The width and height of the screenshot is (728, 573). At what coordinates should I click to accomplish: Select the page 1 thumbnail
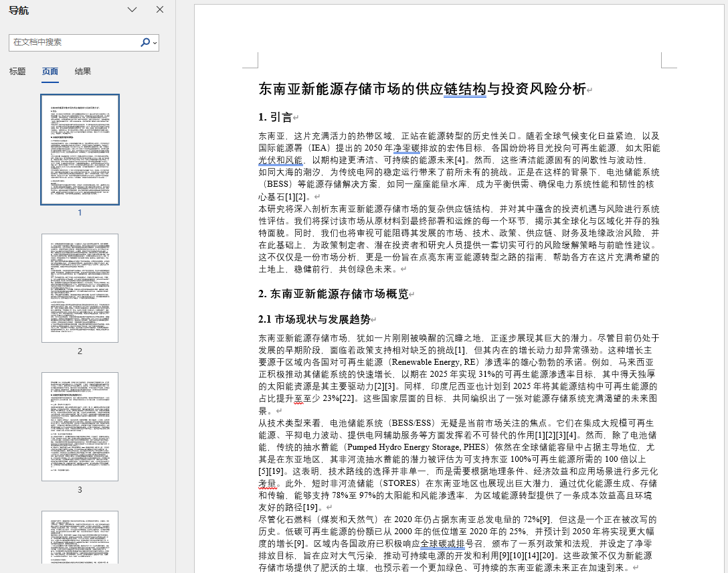(x=80, y=149)
